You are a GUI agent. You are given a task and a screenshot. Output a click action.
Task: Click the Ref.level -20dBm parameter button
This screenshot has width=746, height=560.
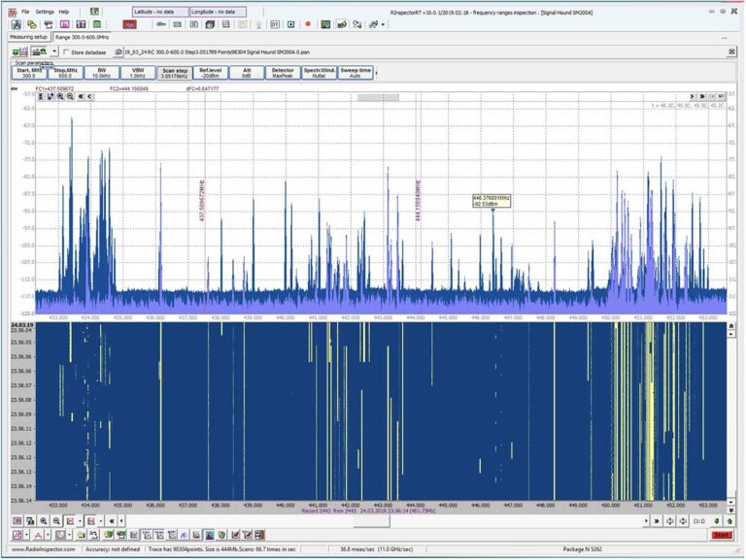point(210,73)
